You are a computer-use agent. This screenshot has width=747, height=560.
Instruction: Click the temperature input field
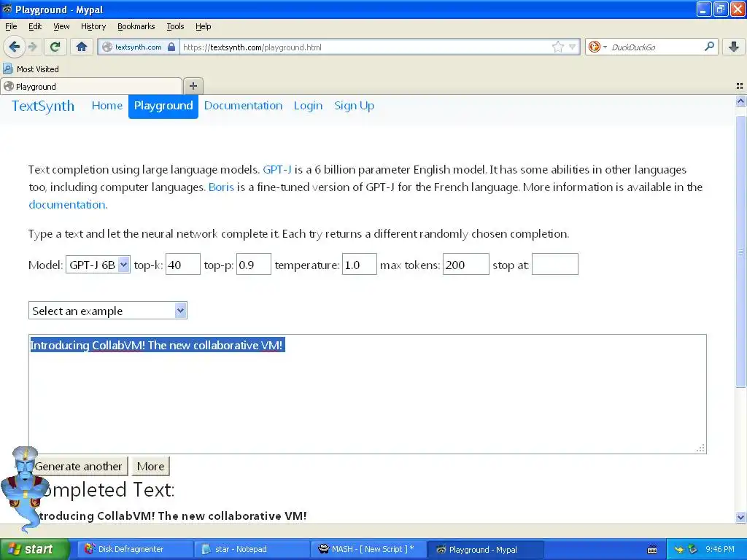360,264
